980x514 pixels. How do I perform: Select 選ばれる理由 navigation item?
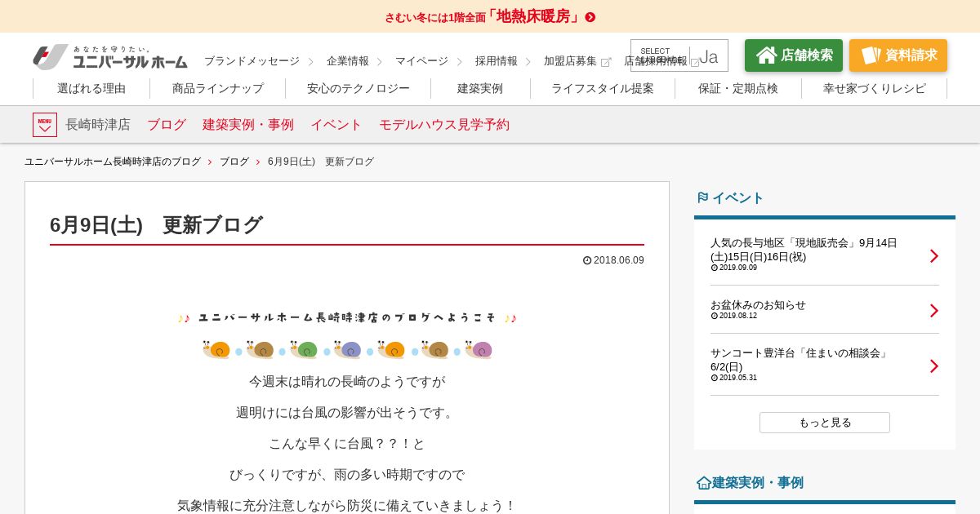tap(91, 89)
